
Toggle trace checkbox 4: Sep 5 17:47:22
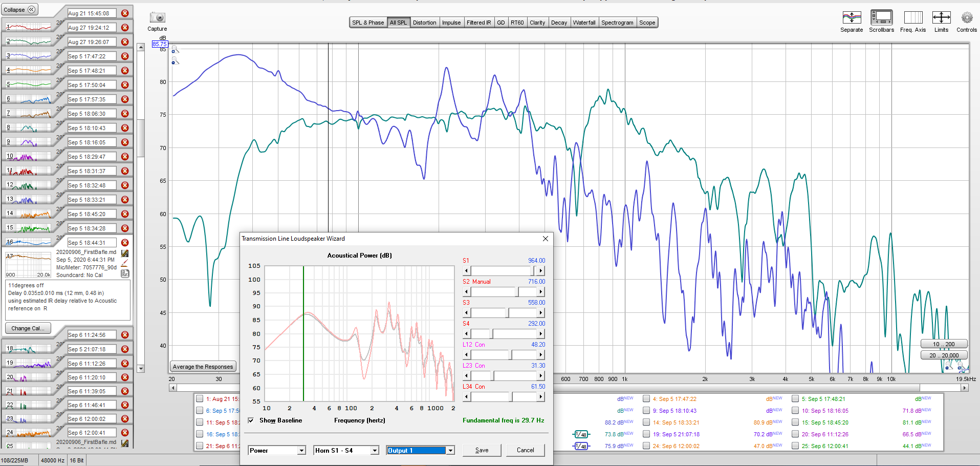(646, 399)
